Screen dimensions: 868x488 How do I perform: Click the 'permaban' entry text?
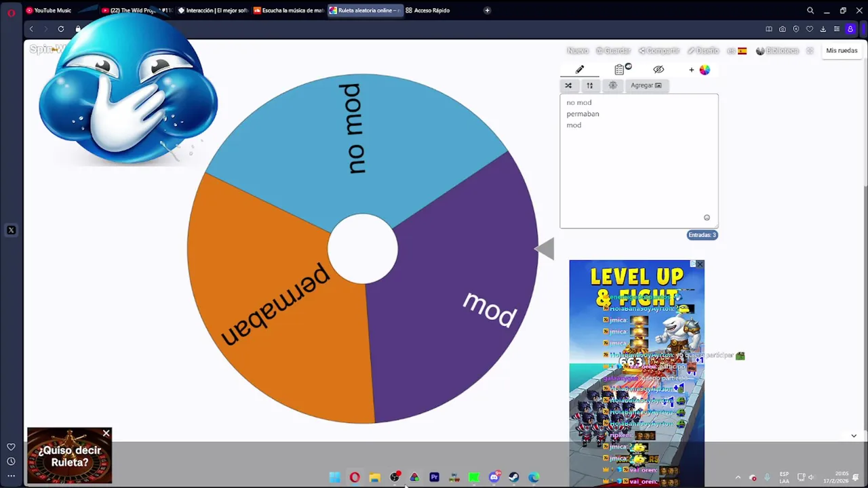click(x=583, y=114)
